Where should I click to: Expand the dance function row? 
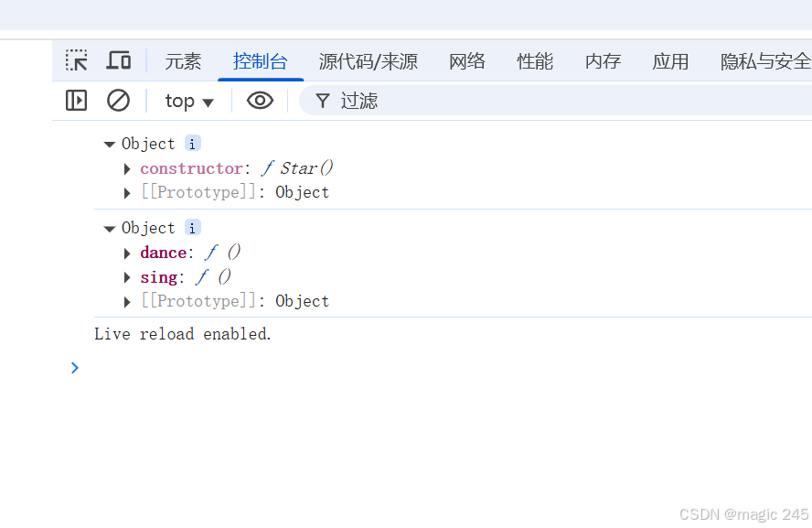coord(127,253)
